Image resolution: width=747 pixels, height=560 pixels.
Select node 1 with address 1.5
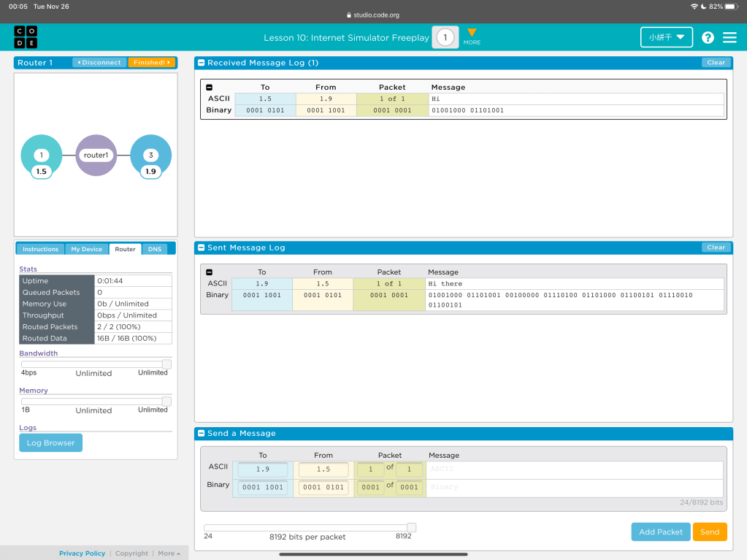coord(42,156)
